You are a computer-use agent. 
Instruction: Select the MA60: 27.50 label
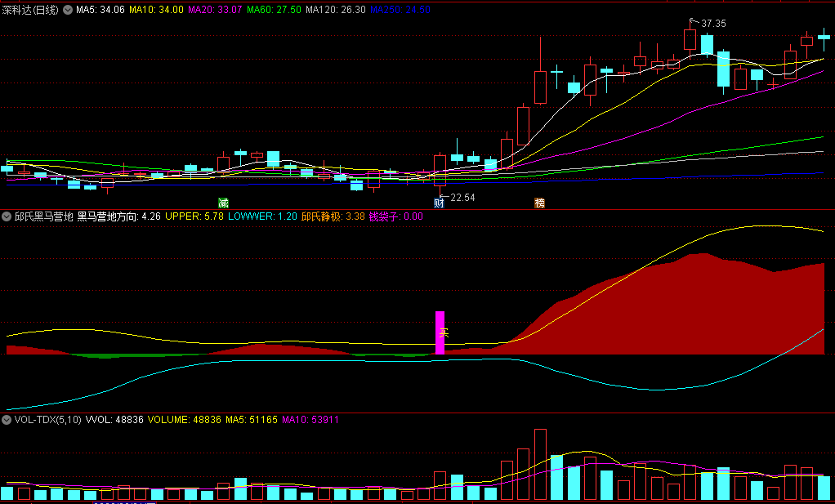point(275,10)
